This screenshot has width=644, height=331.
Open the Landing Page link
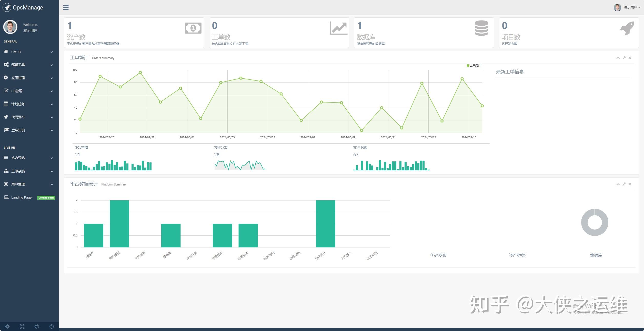click(x=21, y=197)
